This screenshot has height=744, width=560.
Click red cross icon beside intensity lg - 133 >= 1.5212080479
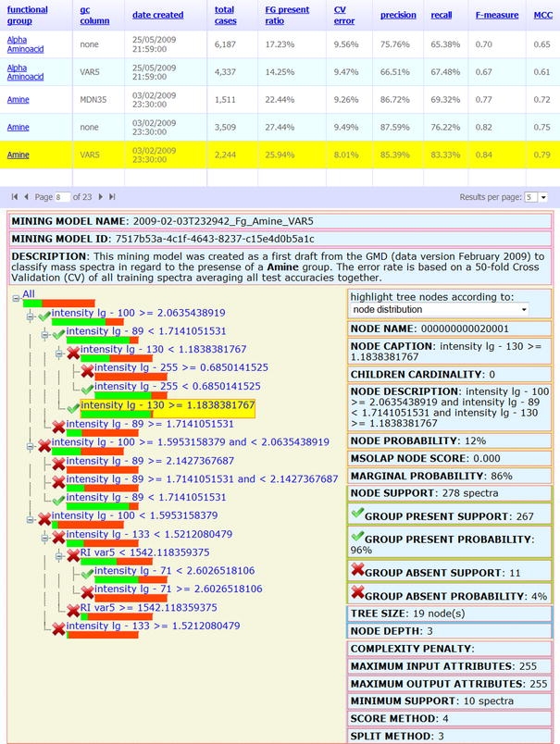tap(58, 628)
